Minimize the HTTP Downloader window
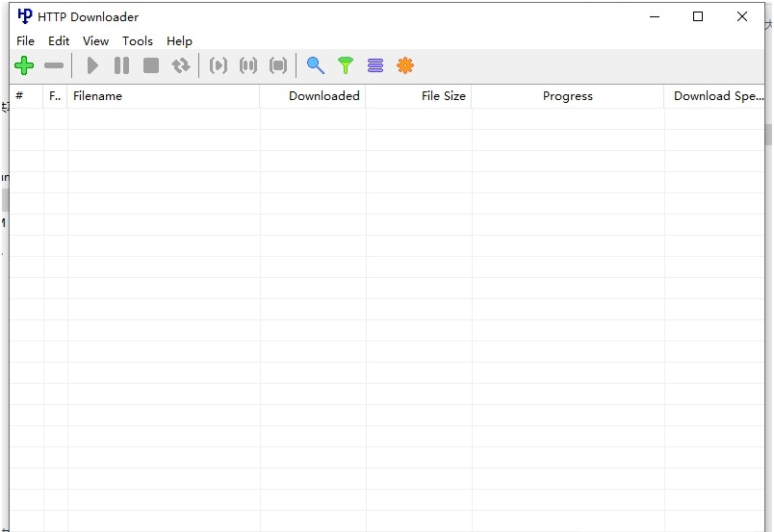Screen dimensions: 774x532 (655, 16)
